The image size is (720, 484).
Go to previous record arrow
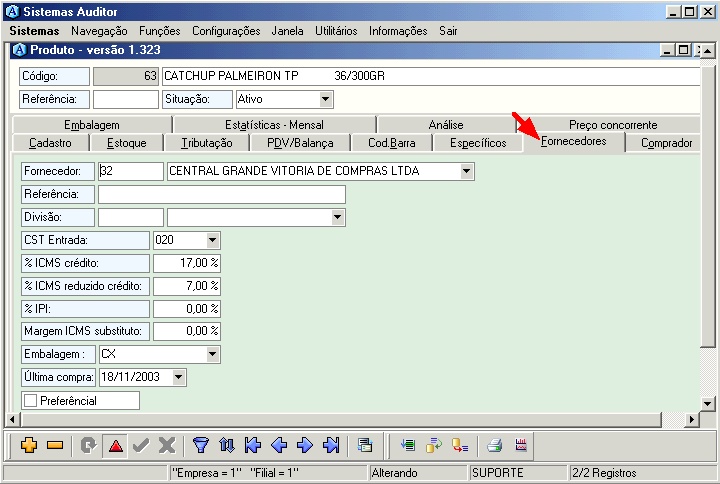click(x=279, y=445)
